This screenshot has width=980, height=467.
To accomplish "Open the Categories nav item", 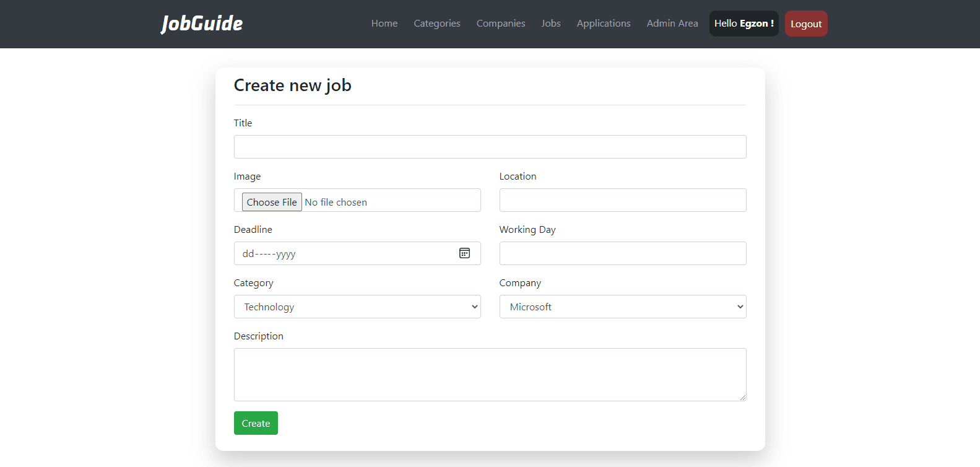I will coord(436,24).
